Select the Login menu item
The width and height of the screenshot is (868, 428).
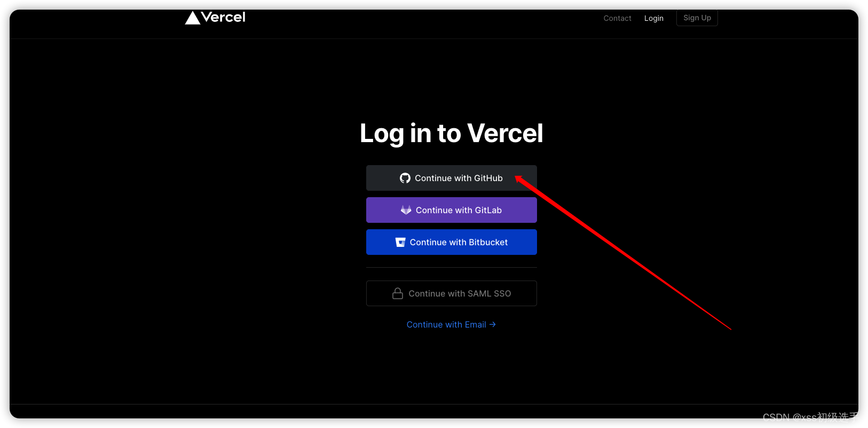[653, 18]
